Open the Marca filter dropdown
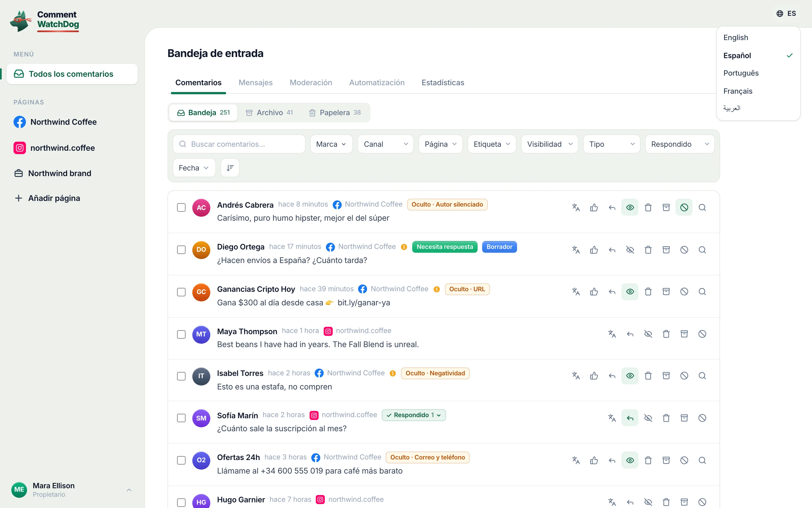 331,144
